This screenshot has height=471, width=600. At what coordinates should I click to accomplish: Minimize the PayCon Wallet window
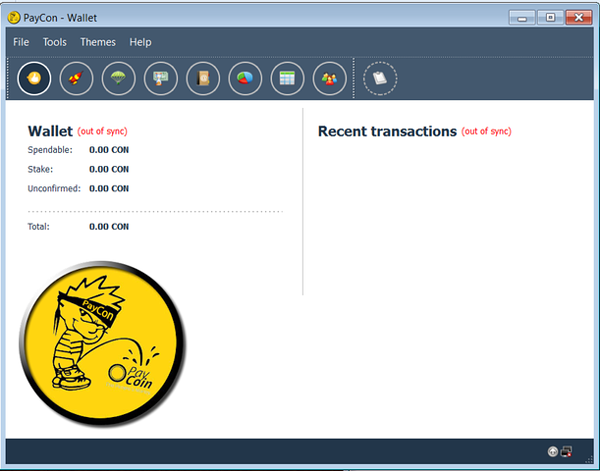522,18
